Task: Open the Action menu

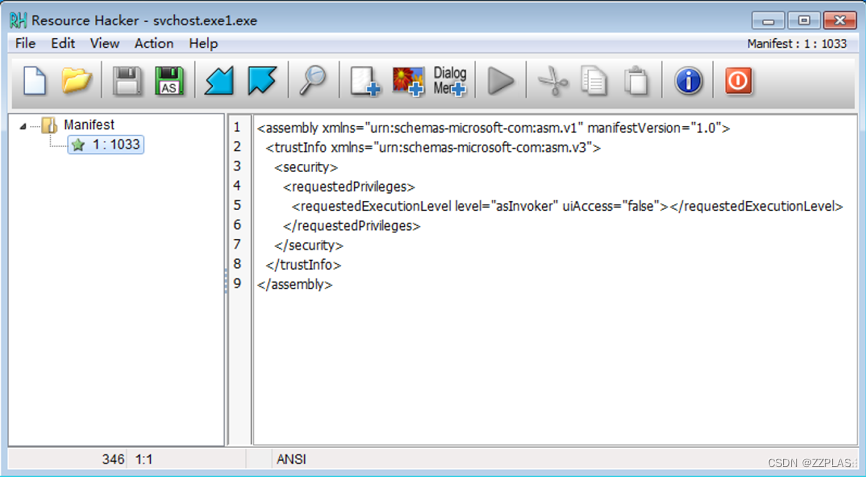Action: click(154, 43)
